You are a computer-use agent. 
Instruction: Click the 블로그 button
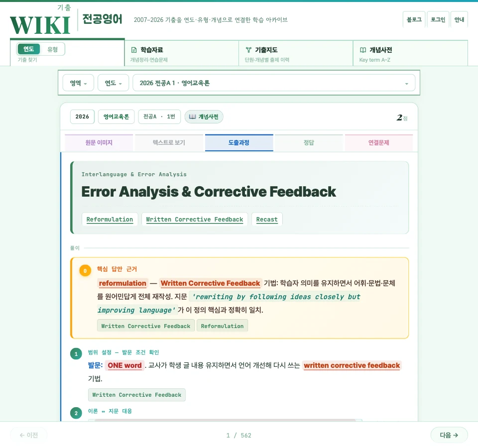click(x=414, y=19)
